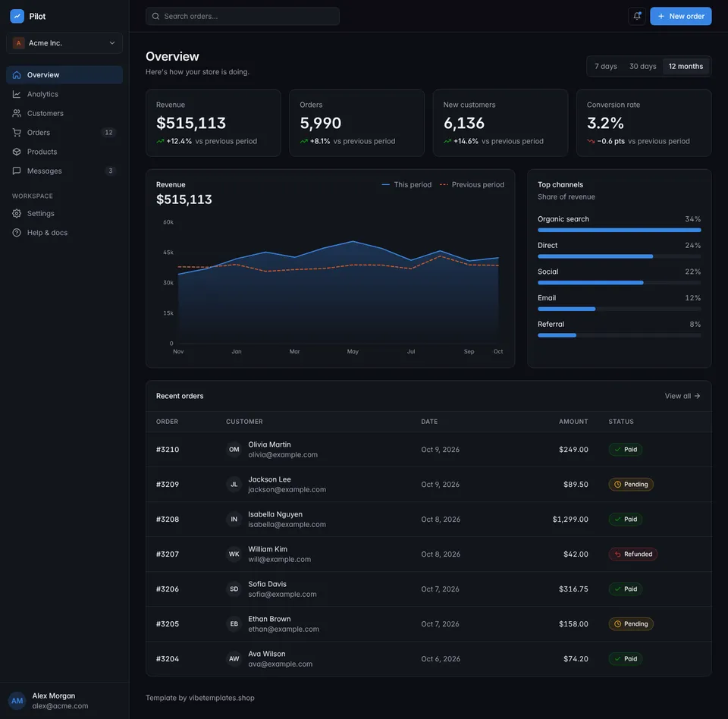Click the Overview home icon in sidebar

pyautogui.click(x=17, y=75)
